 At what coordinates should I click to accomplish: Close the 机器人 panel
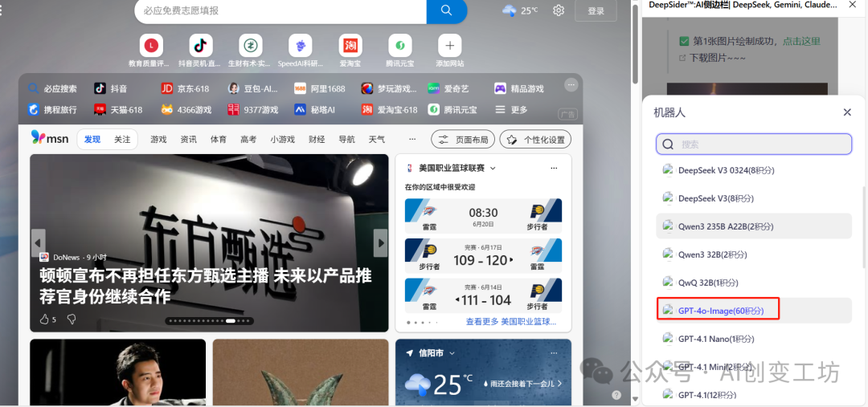click(847, 112)
